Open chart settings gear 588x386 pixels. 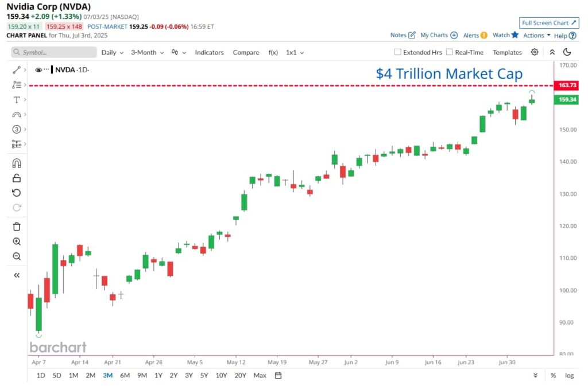coord(535,52)
